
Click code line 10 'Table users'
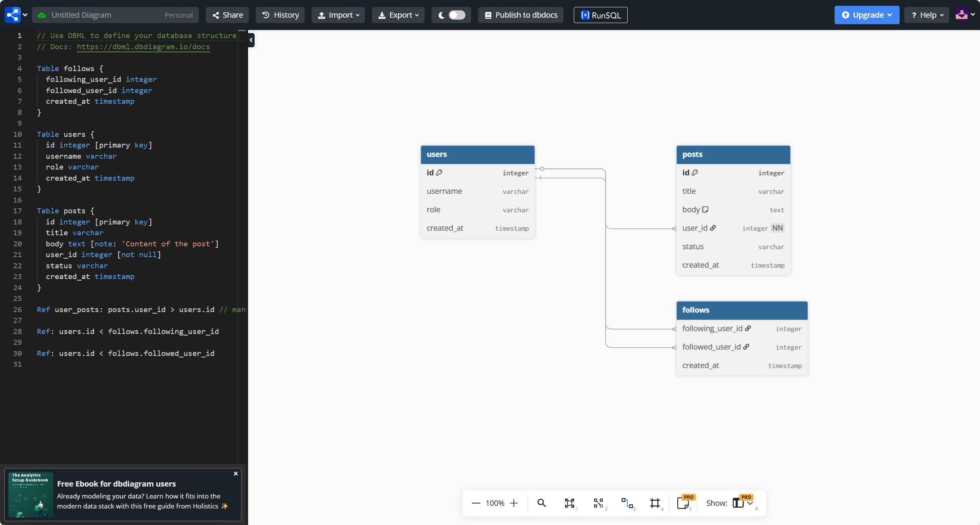coord(65,134)
